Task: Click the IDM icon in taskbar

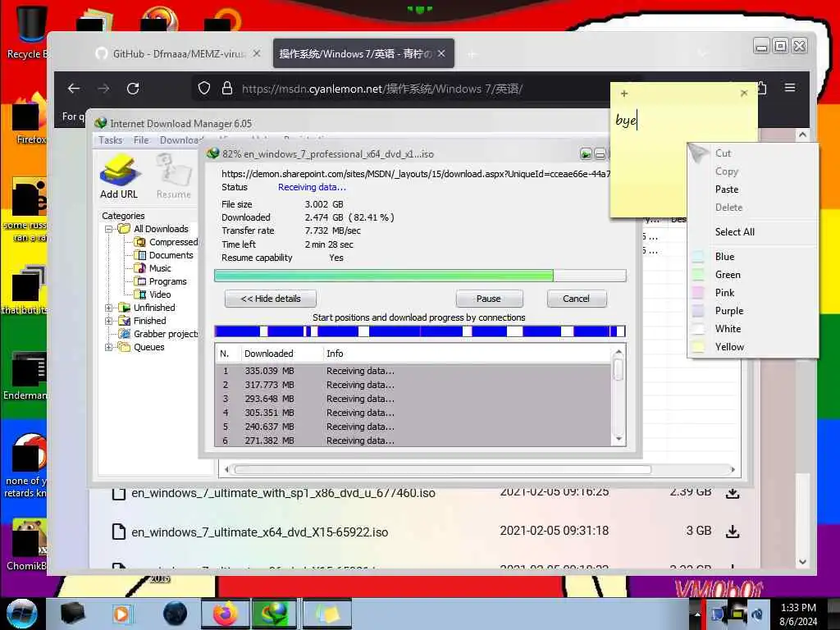Action: 274,614
